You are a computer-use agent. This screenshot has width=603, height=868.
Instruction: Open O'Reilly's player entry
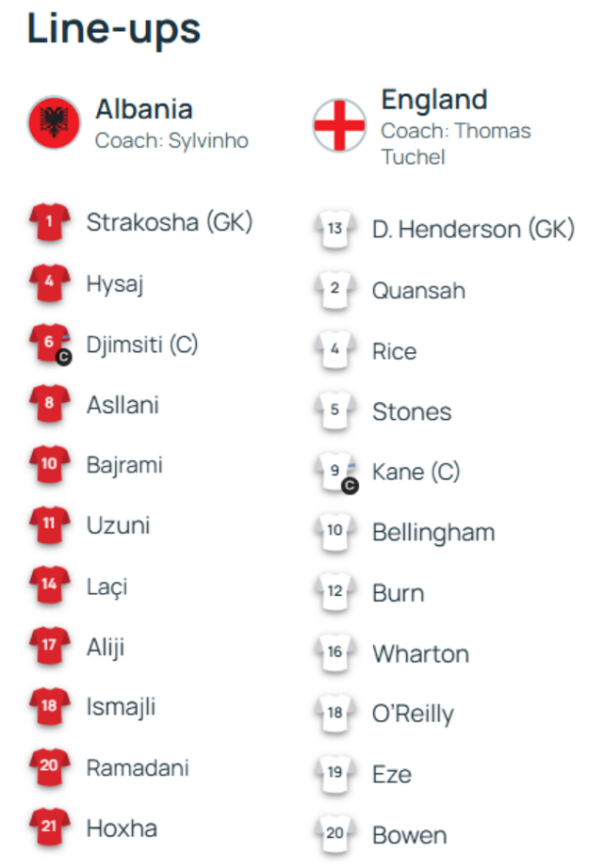pos(413,714)
